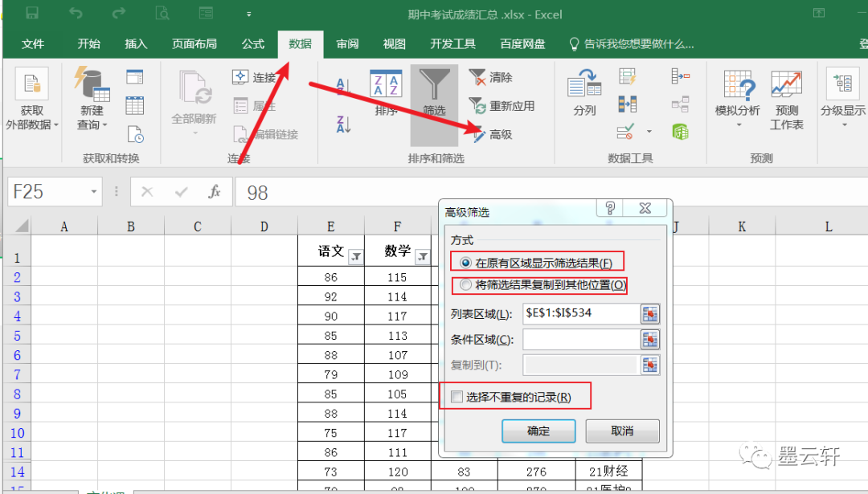Redo the last action
868x494 pixels.
pyautogui.click(x=118, y=14)
